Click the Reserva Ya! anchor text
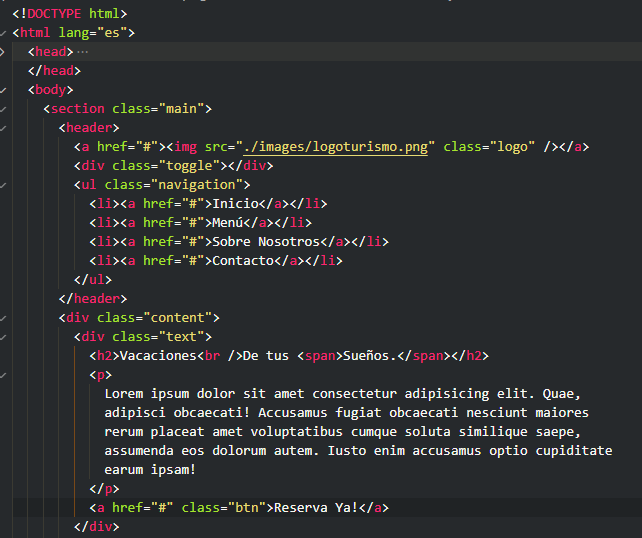 tap(316, 508)
